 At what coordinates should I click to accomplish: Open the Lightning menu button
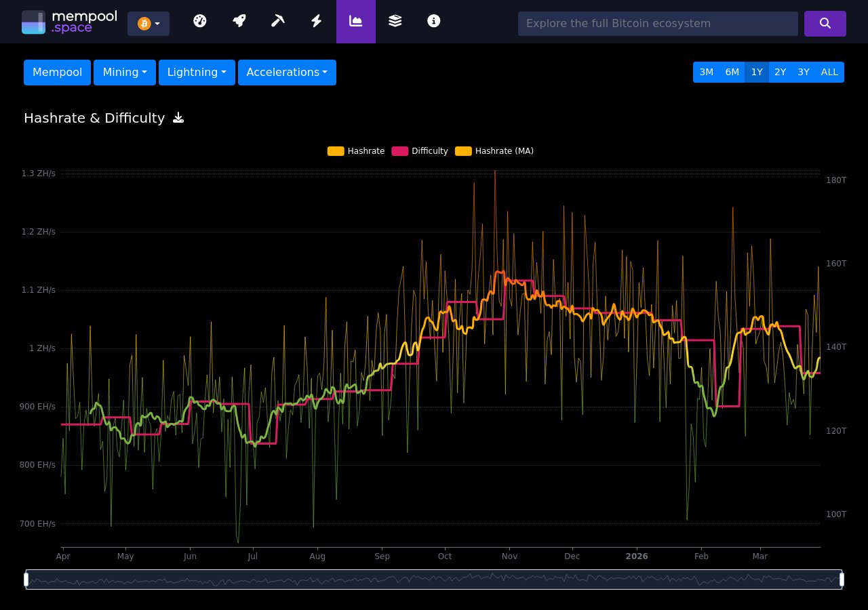tap(197, 73)
